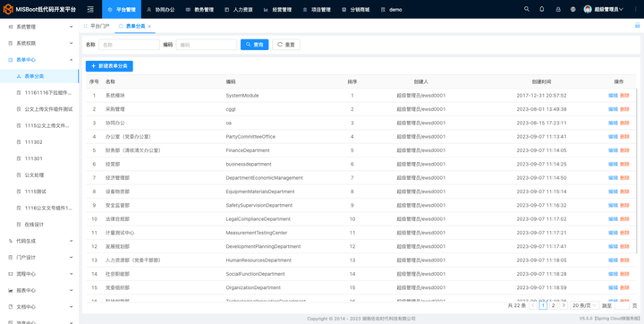The image size is (644, 324).
Task: Open the demo top menu
Action: [392, 10]
